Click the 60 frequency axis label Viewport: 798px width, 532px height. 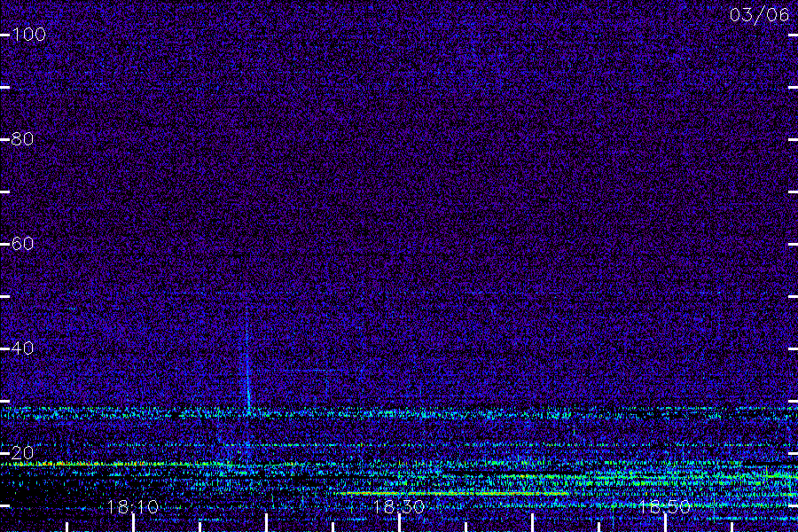(23, 244)
